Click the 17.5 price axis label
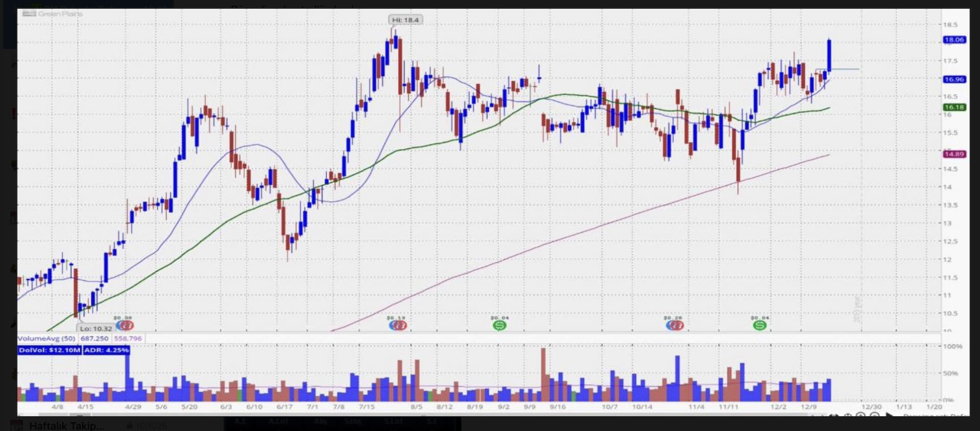 point(950,61)
